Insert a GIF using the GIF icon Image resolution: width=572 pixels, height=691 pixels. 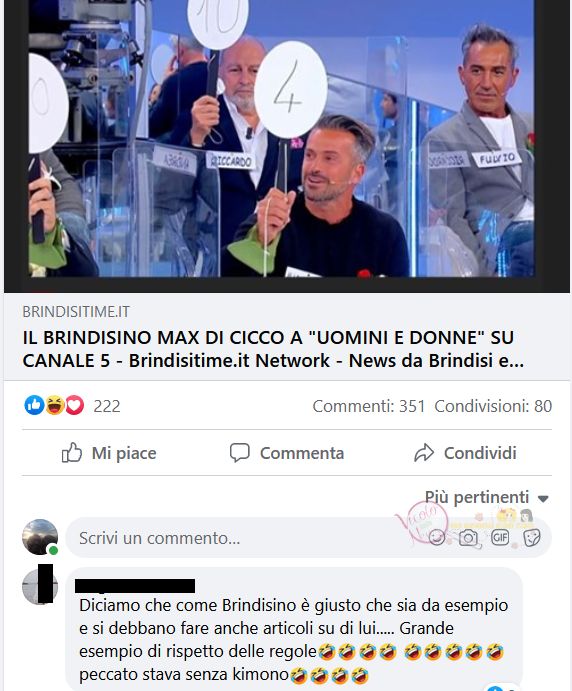[x=500, y=537]
